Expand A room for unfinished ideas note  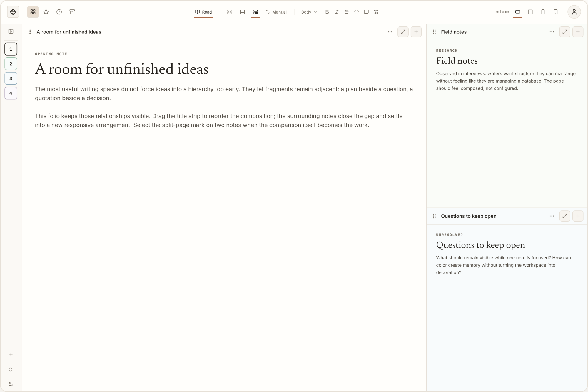pos(403,32)
